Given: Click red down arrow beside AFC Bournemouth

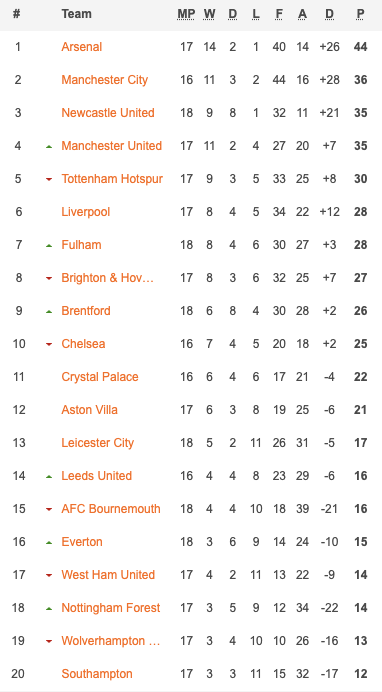Looking at the screenshot, I should click(49, 509).
